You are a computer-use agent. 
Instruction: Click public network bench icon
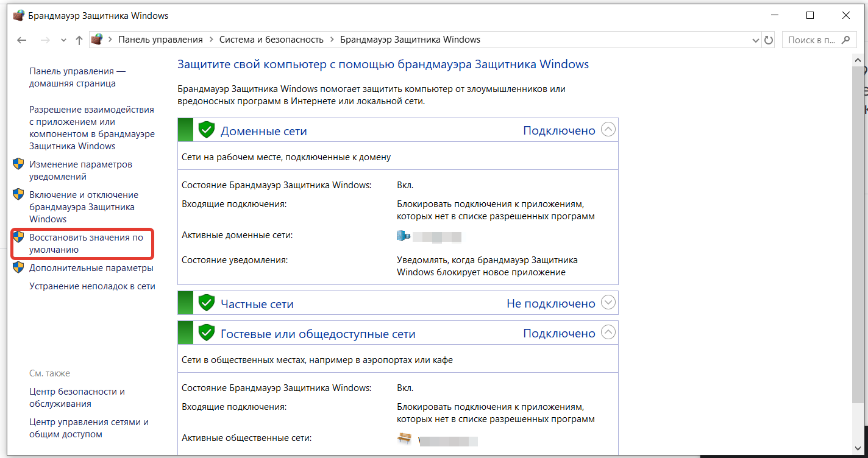coord(404,439)
